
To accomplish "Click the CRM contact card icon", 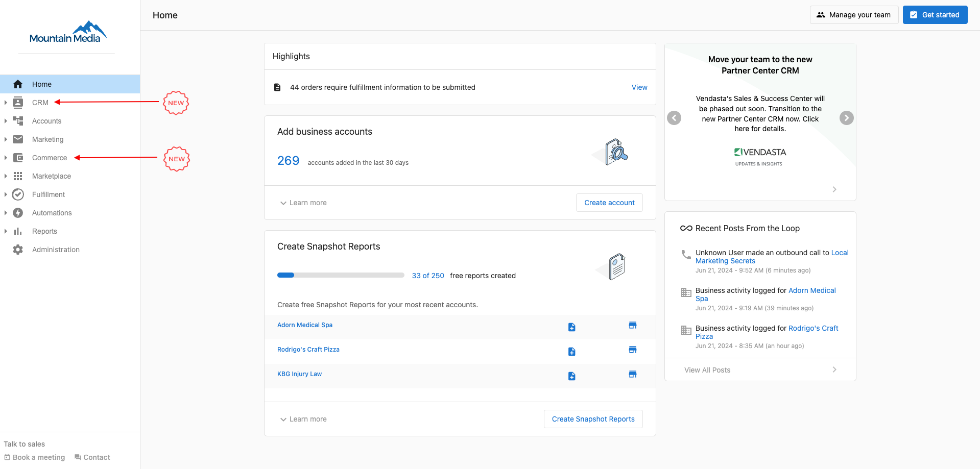I will tap(18, 103).
